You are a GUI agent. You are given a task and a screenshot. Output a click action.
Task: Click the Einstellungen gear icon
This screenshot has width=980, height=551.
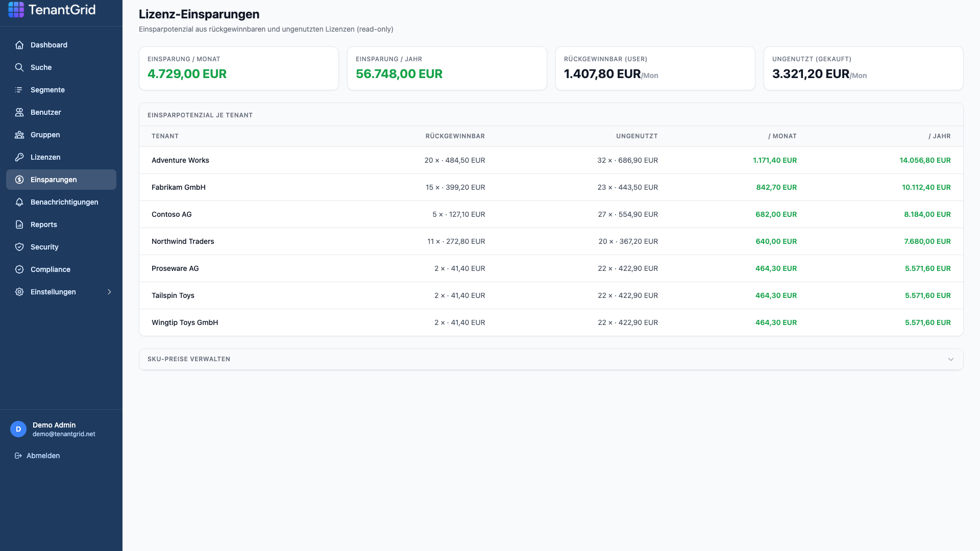[x=19, y=292]
